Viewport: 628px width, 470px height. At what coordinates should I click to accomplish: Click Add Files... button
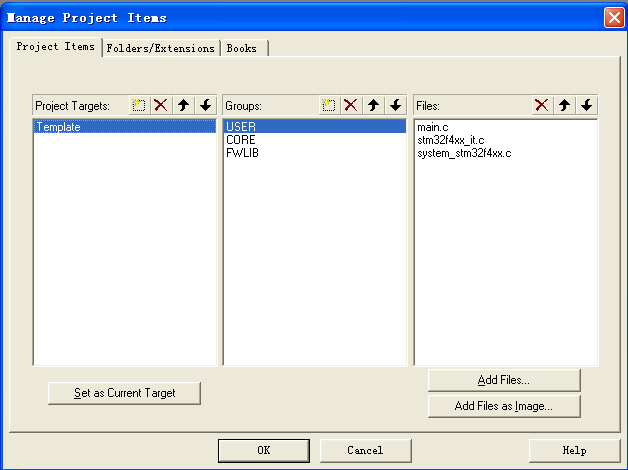[x=504, y=380]
